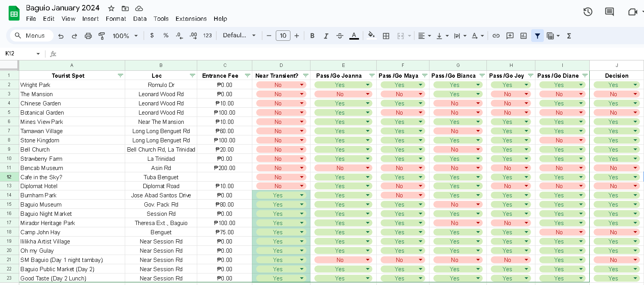Open the zoom 100% dropdown
This screenshot has width=644, height=285.
point(125,36)
